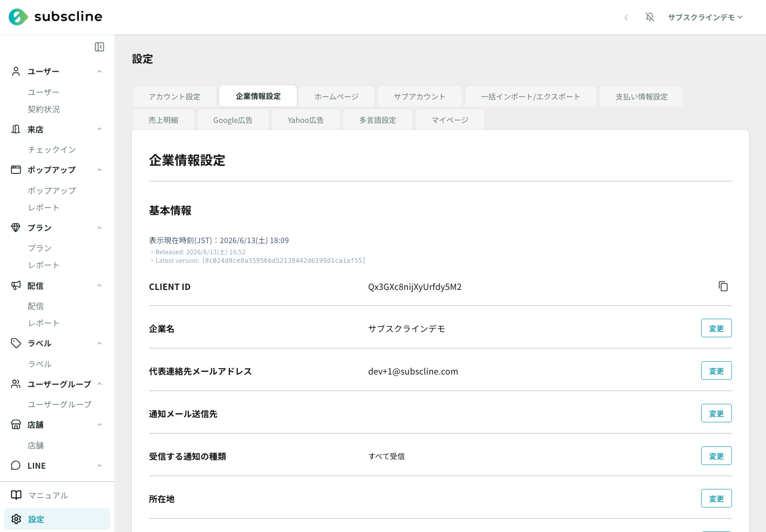Open レポート under プラン
The image size is (766, 532).
tap(44, 265)
